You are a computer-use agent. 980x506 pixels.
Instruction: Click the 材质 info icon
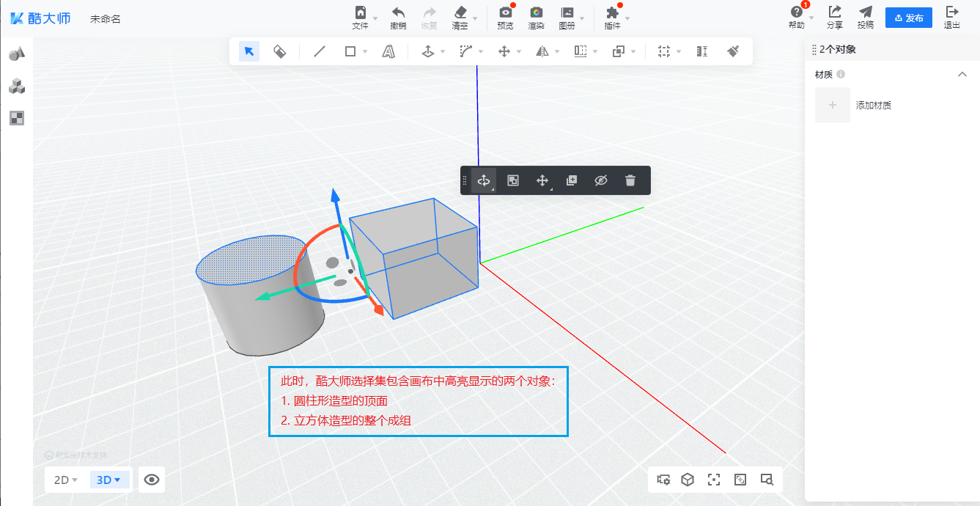coord(841,74)
